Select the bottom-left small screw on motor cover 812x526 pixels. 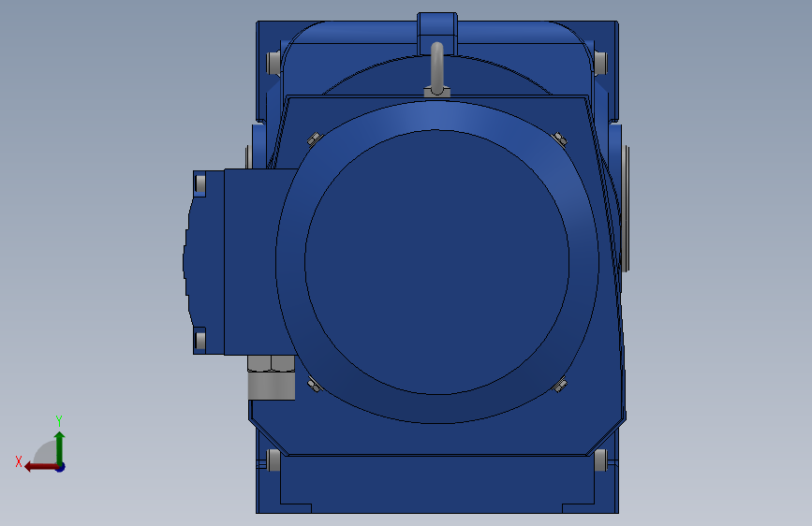[315, 386]
